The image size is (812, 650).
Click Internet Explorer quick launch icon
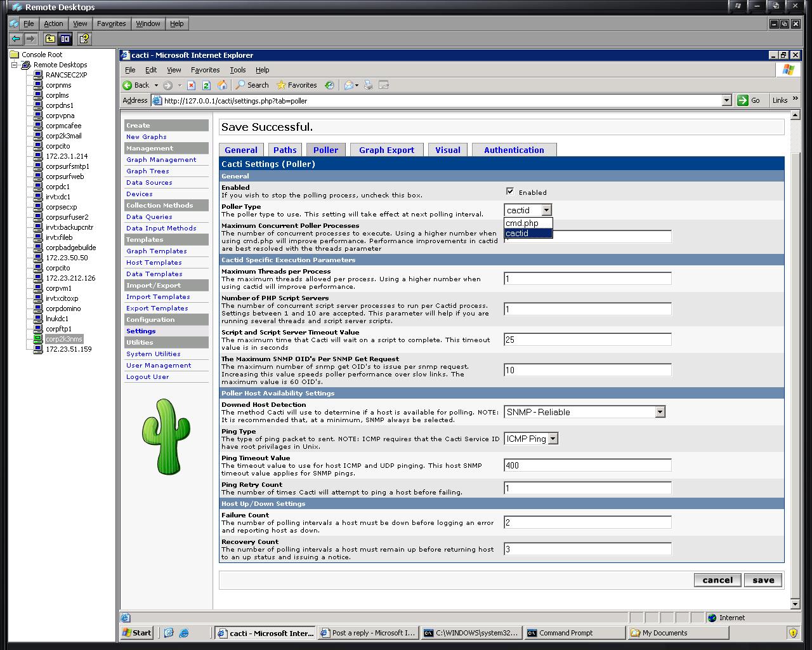click(184, 633)
